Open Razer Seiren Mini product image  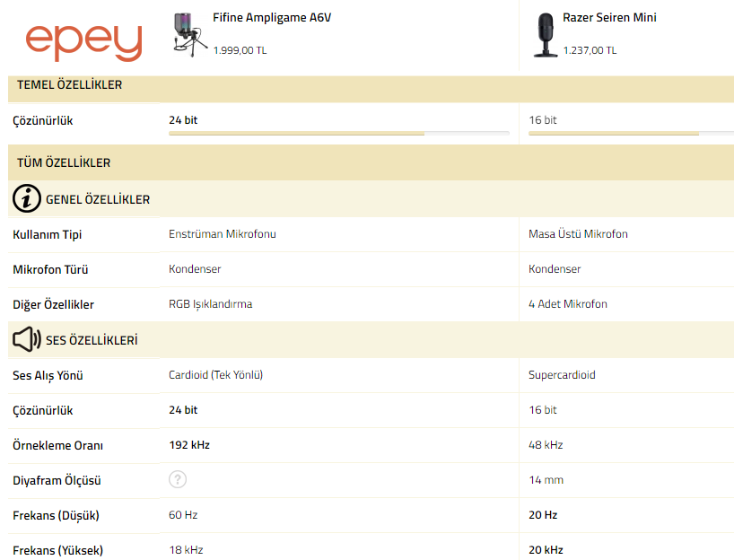click(546, 35)
